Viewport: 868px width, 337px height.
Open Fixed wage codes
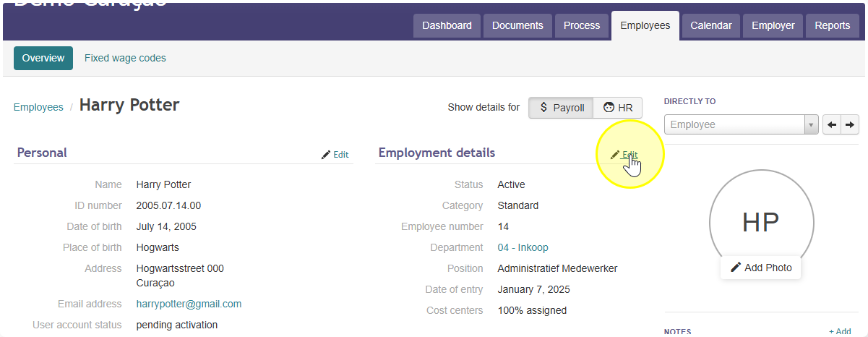tap(125, 58)
